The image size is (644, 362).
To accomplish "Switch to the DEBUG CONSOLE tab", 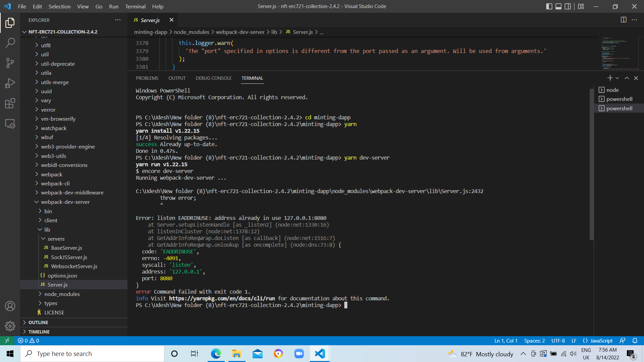I will 213,78.
